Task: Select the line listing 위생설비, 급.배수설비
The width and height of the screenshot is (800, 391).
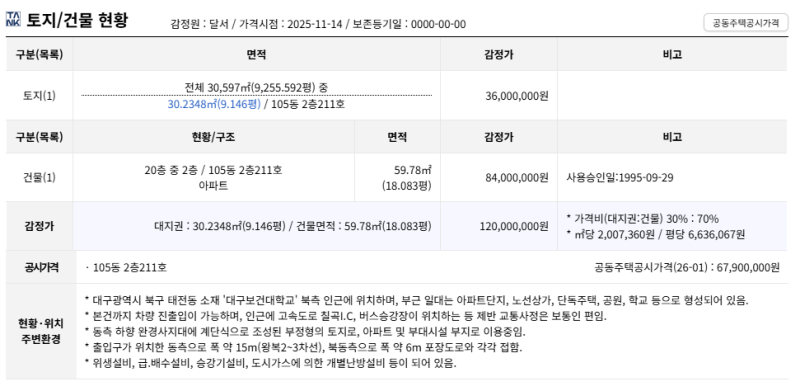Action: (x=270, y=364)
